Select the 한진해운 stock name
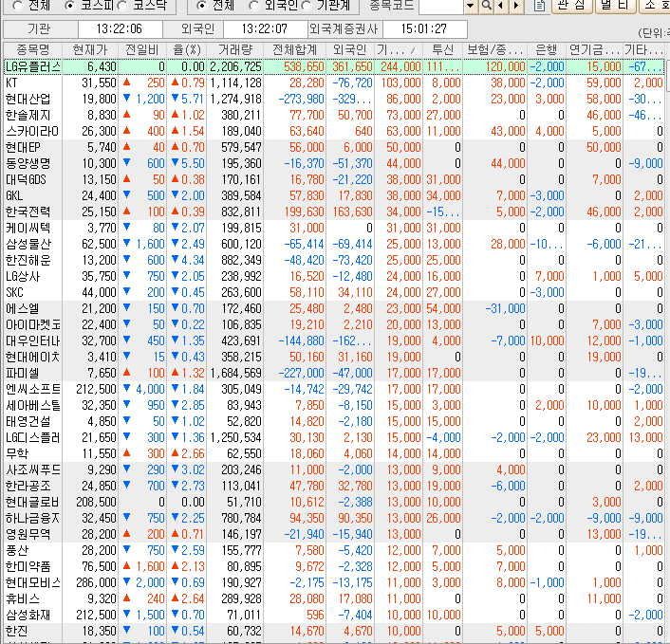The image size is (670, 644). coord(28,261)
